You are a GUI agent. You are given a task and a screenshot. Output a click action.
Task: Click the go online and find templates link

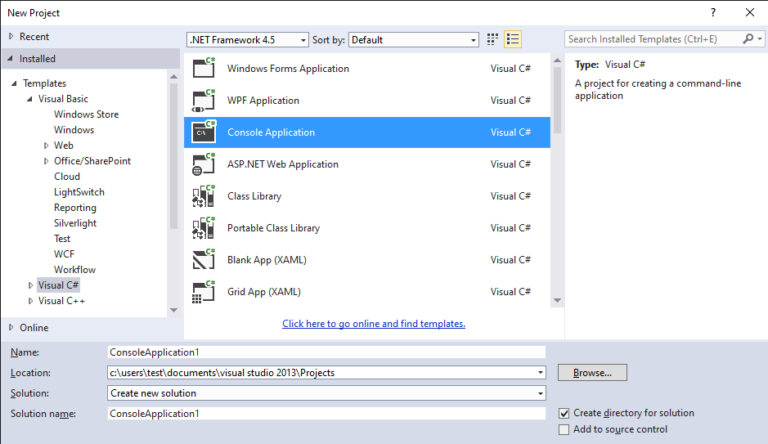pyautogui.click(x=374, y=323)
